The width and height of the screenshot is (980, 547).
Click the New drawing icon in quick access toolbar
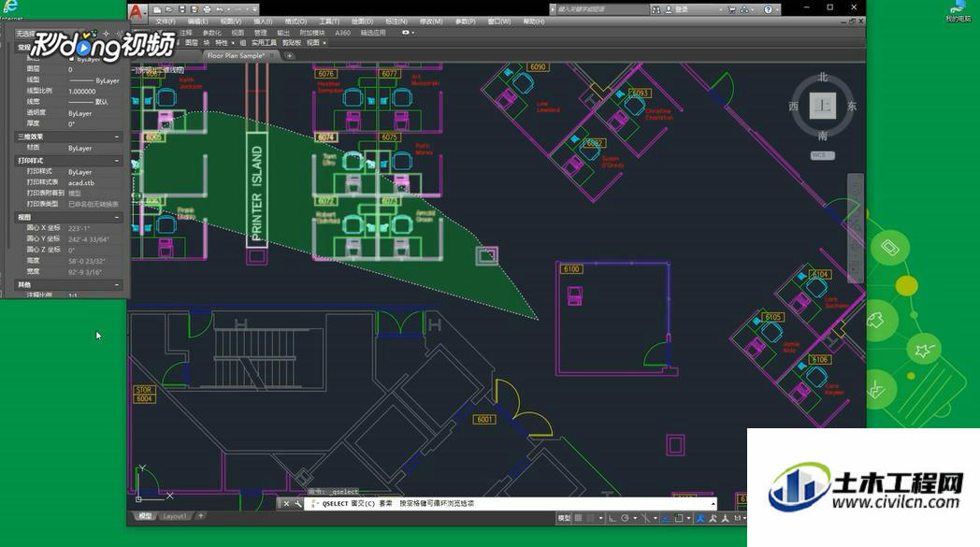[x=157, y=9]
